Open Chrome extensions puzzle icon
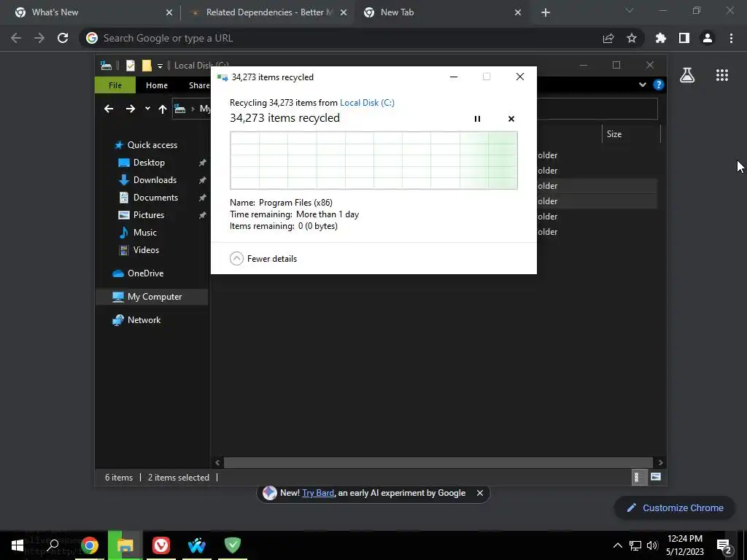The image size is (747, 560). click(661, 38)
